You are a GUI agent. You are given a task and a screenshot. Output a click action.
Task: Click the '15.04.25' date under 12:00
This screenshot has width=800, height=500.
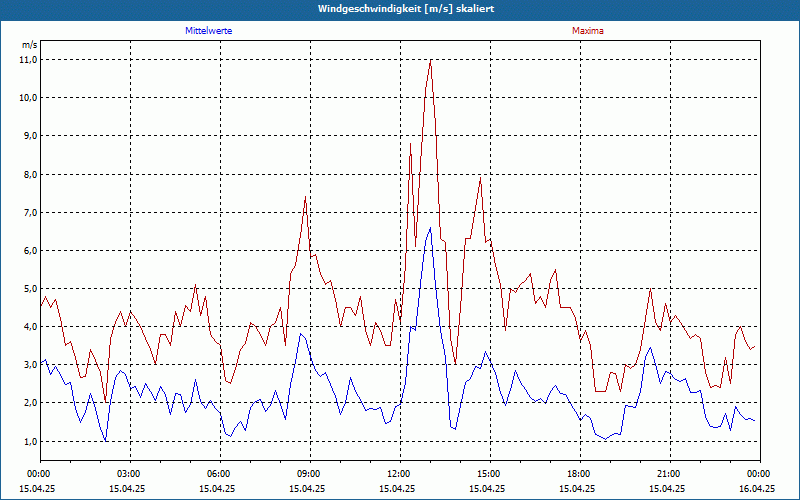(x=397, y=488)
